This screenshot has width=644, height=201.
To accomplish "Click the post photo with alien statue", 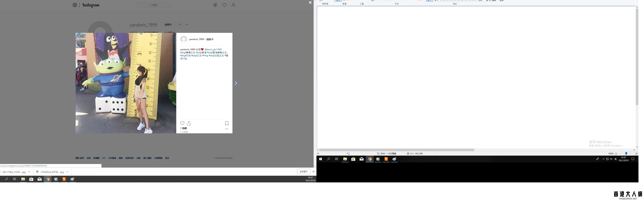I will 126,83.
